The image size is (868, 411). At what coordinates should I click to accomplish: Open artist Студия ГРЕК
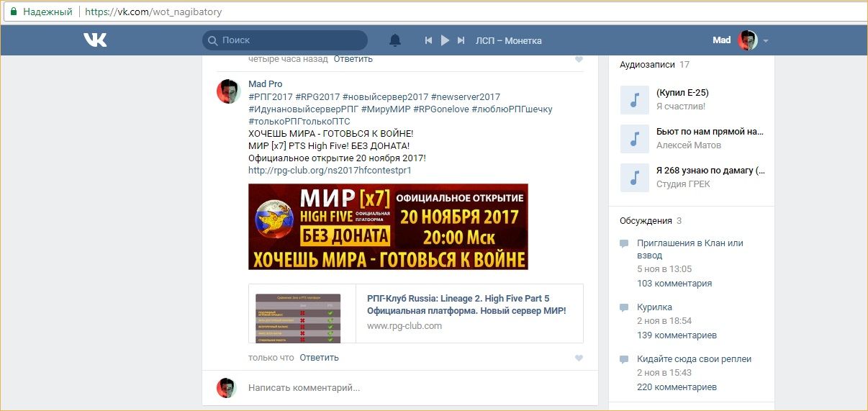pyautogui.click(x=683, y=184)
